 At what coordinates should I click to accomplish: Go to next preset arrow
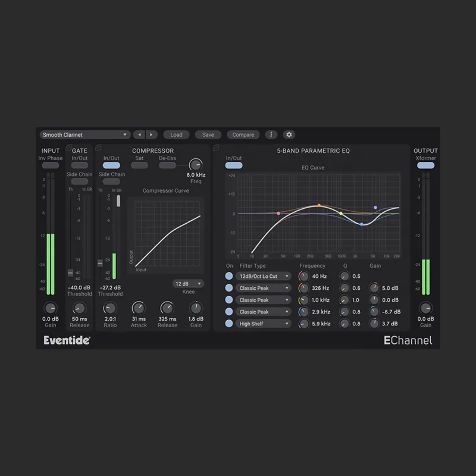(x=152, y=134)
